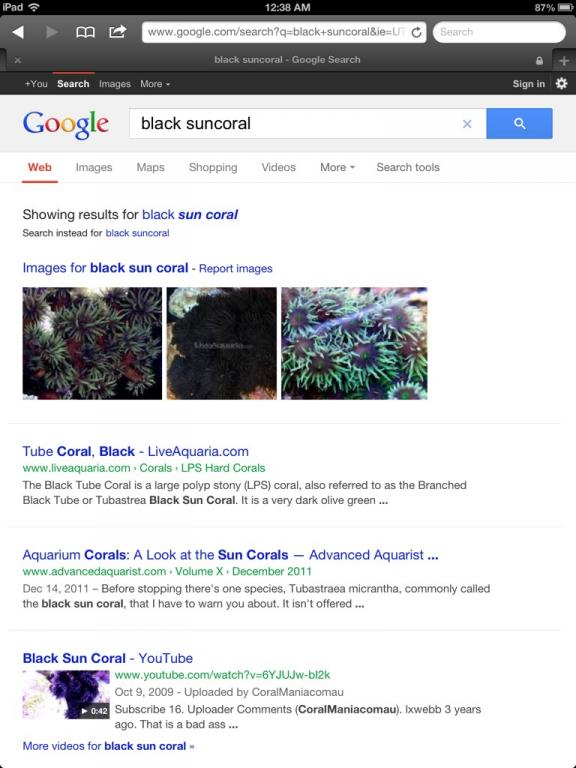Open Google settings gear icon
576x768 pixels.
tap(561, 83)
